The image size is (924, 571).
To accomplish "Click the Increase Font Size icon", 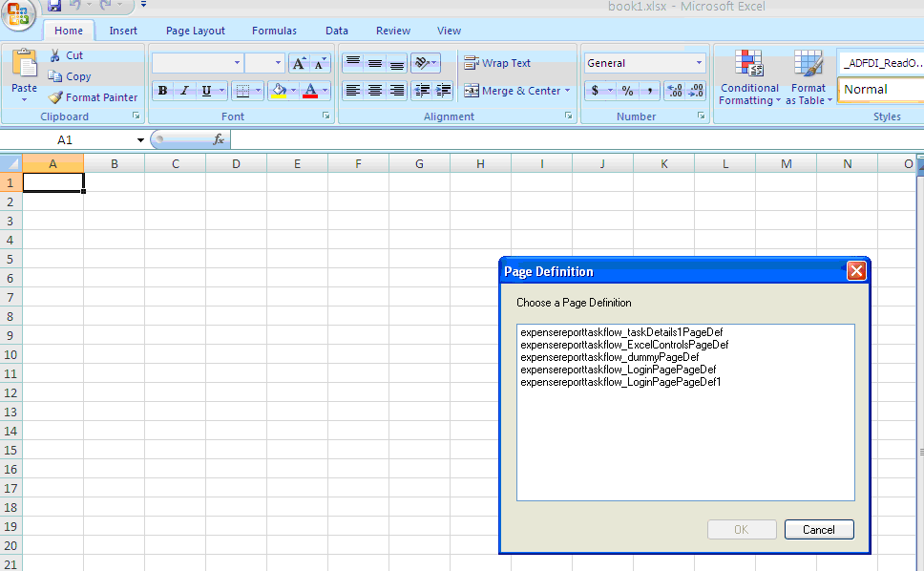I will click(299, 63).
